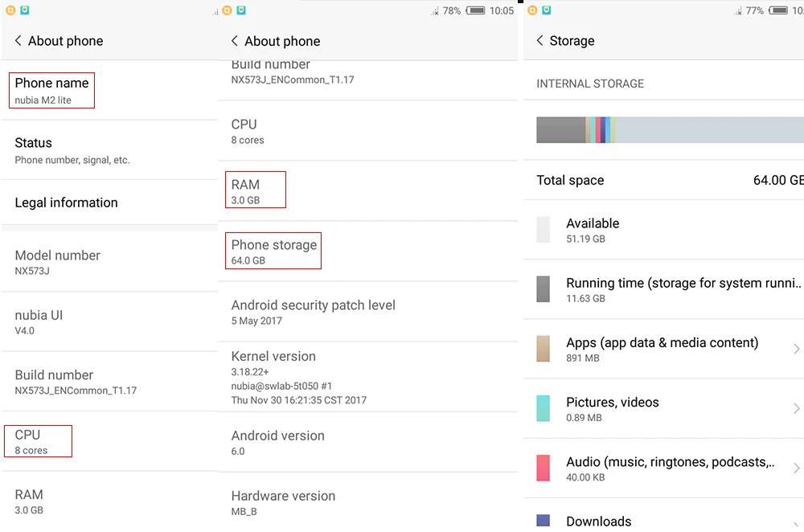Open Audio (music, ringtones, podcasts) row
The height and width of the screenshot is (532, 804).
coord(663,469)
